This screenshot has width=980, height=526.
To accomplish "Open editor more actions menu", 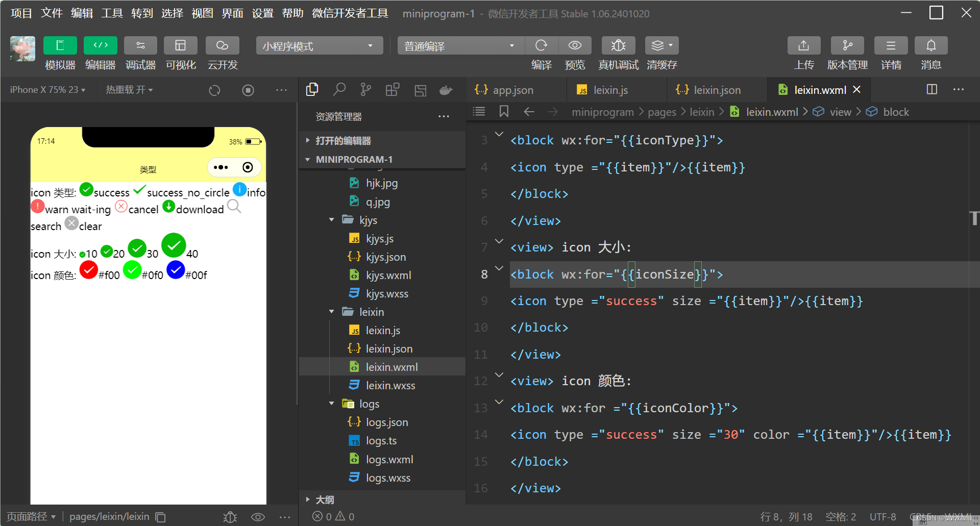I will point(959,89).
